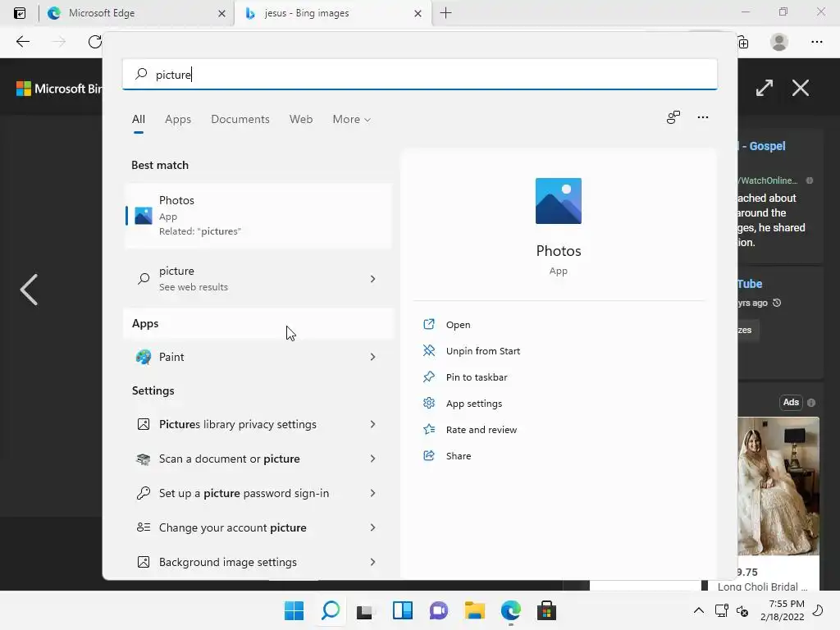The width and height of the screenshot is (840, 630).
Task: Switch to the Web search tab
Action: (x=301, y=119)
